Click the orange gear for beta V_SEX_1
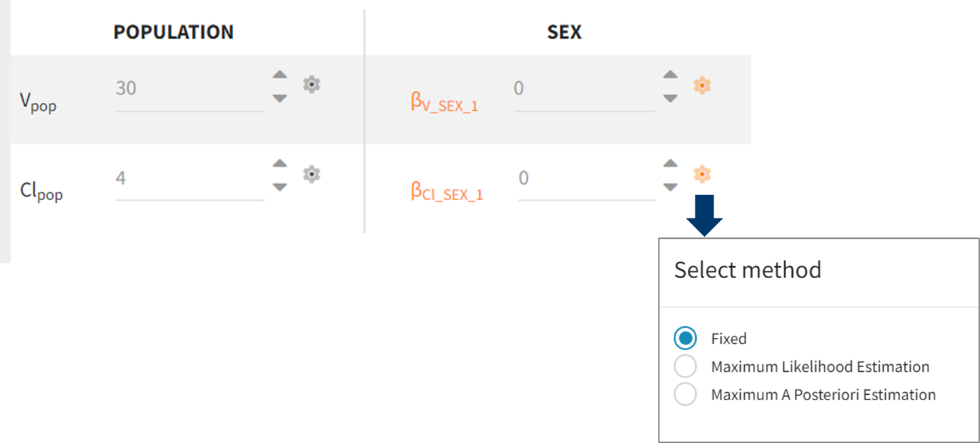Image resolution: width=980 pixels, height=443 pixels. 702,85
